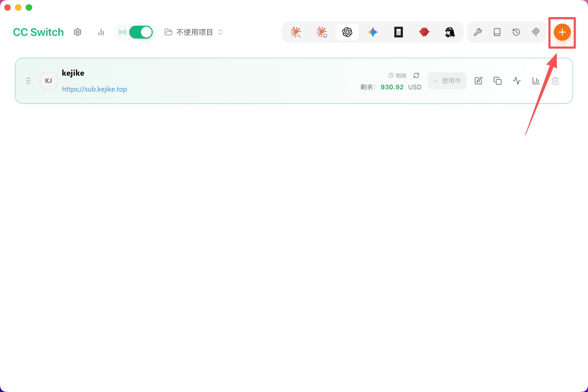Image resolution: width=588 pixels, height=392 pixels.
Task: Select the black square logo app tab
Action: (x=398, y=32)
